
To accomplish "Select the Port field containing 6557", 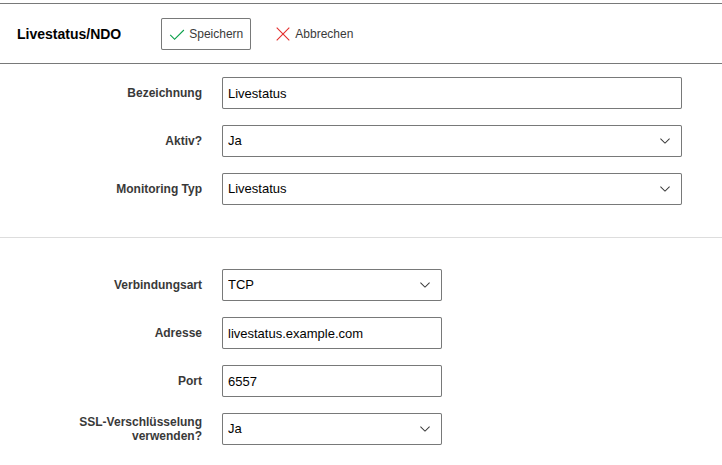I will pos(331,381).
